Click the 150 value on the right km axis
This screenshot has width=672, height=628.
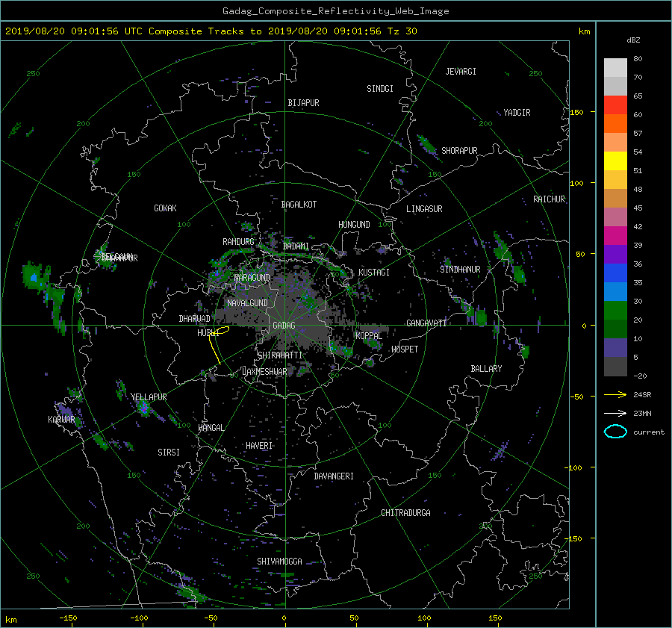pyautogui.click(x=576, y=112)
